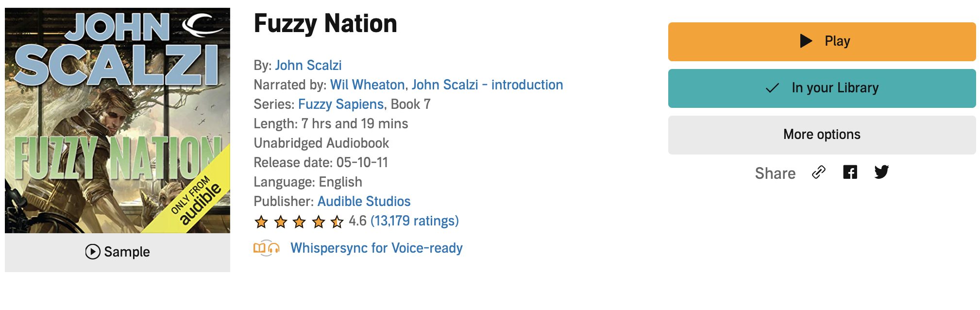Open the John Scalzi author link
Screen dimensions: 980x310
[x=308, y=65]
